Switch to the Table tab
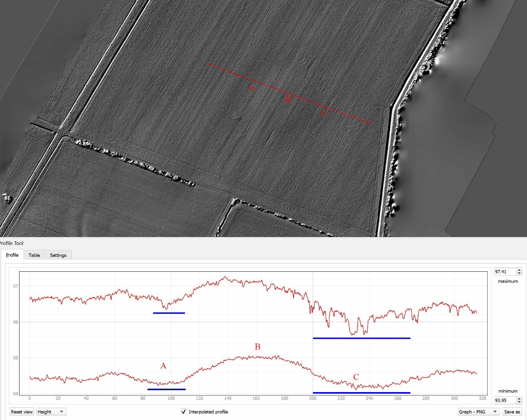The image size is (527, 420). 34,255
